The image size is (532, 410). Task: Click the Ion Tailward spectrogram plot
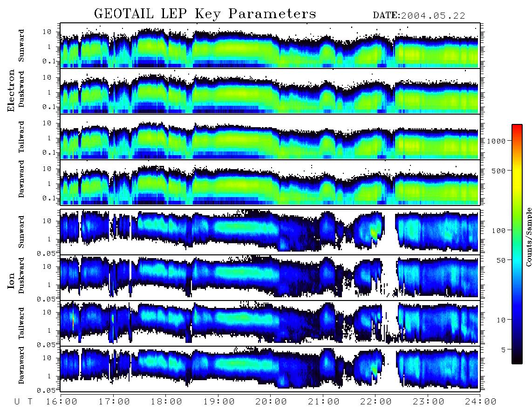(x=270, y=323)
